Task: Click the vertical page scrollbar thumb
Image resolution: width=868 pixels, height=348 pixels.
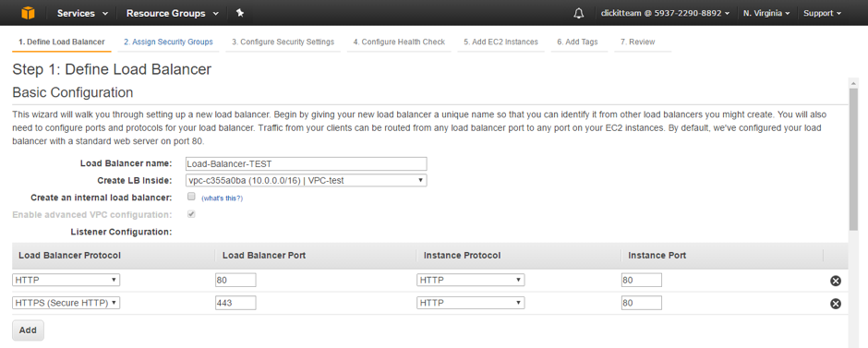Action: click(x=853, y=160)
